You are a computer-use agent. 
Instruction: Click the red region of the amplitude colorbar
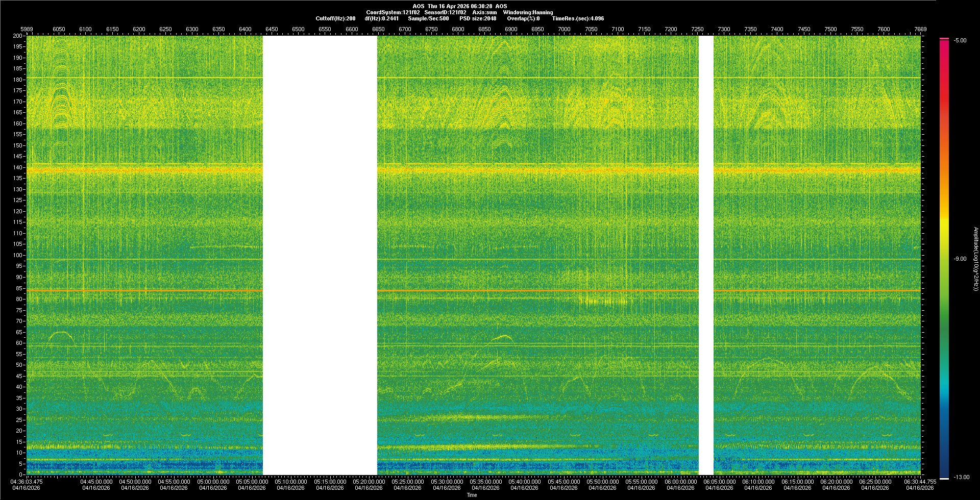click(944, 102)
